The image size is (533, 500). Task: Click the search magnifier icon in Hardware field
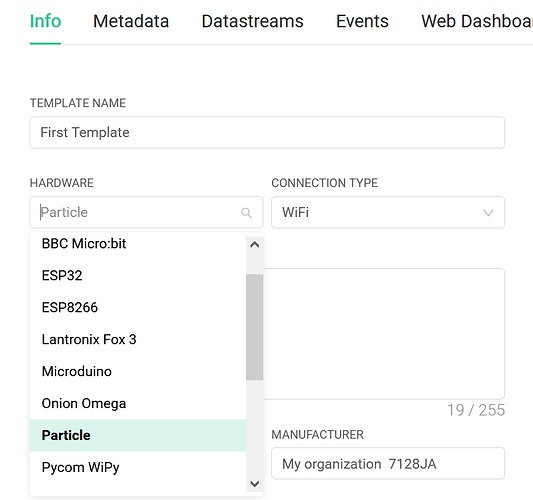(x=246, y=213)
